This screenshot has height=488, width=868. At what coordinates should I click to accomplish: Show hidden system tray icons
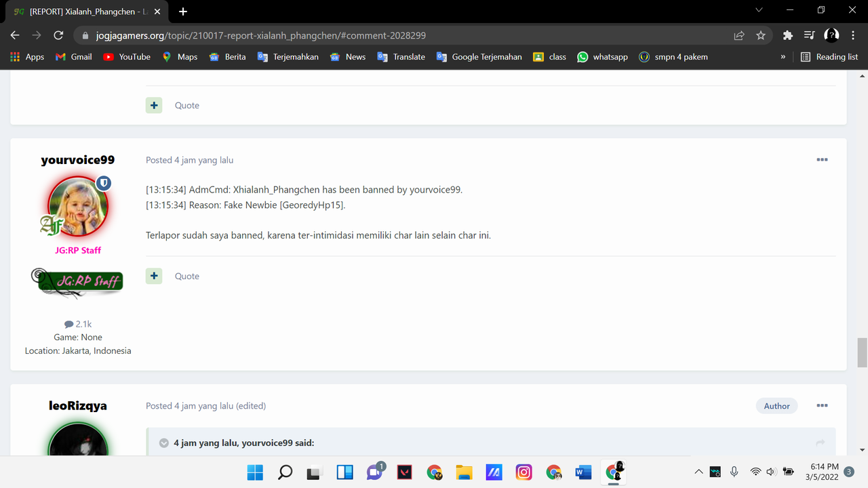click(698, 472)
